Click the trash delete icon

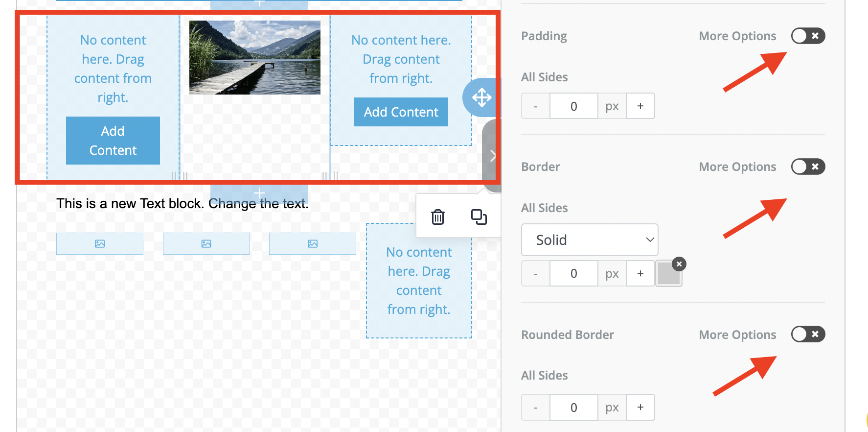click(x=437, y=216)
